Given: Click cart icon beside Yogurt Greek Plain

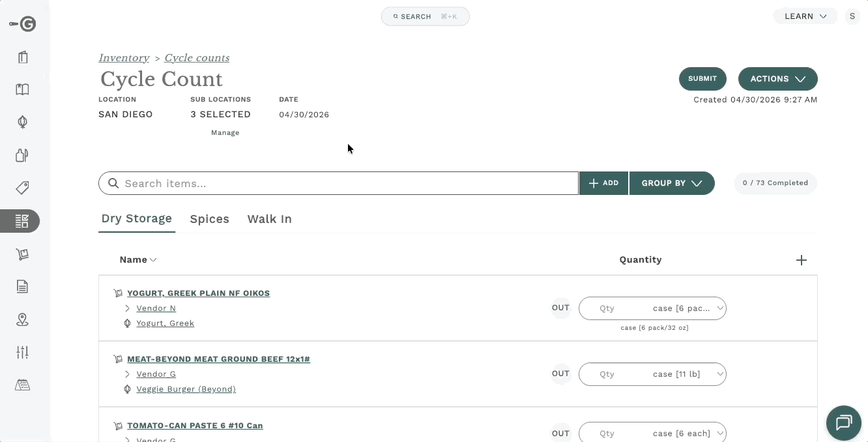Looking at the screenshot, I should (x=118, y=293).
